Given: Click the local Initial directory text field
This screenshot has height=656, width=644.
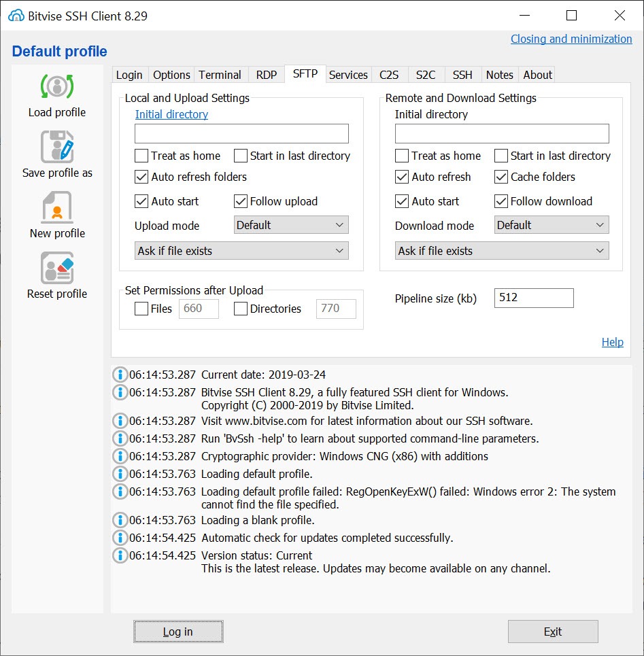Looking at the screenshot, I should coord(241,133).
